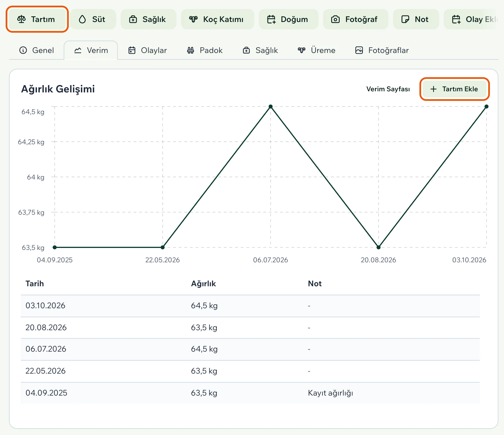Select the 20.08.2026 low data point
504x435 pixels.
click(x=379, y=247)
